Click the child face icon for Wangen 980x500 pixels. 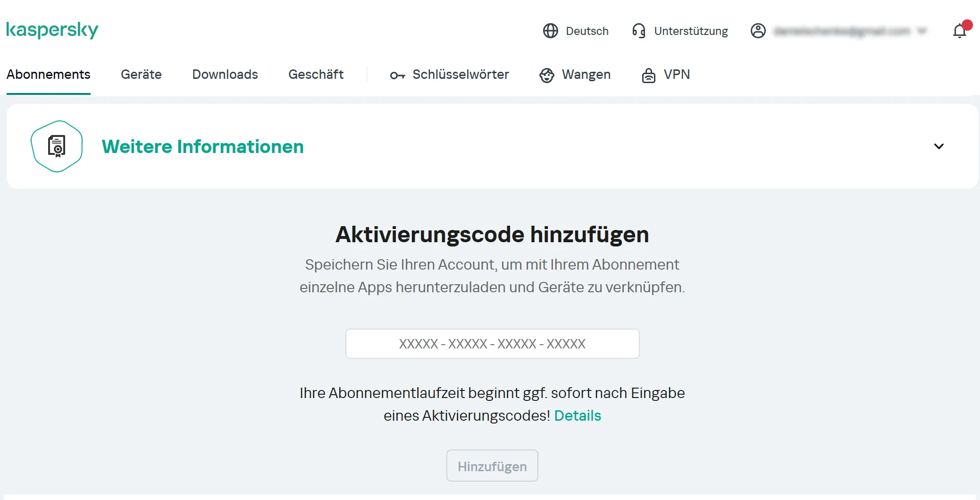[x=546, y=75]
